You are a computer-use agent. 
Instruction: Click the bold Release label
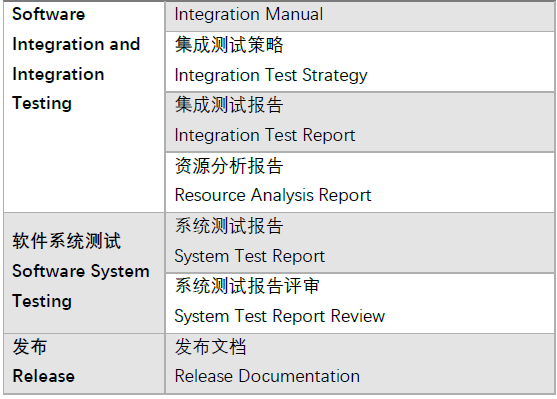click(x=43, y=376)
